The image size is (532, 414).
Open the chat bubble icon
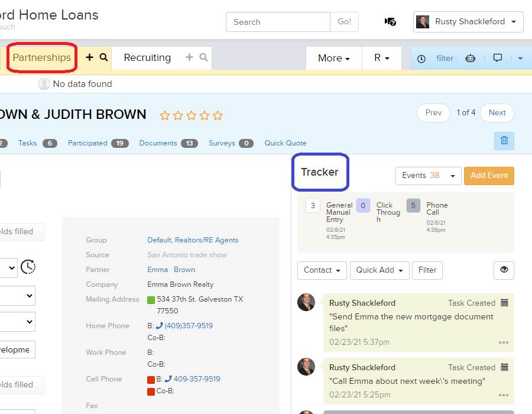[497, 58]
